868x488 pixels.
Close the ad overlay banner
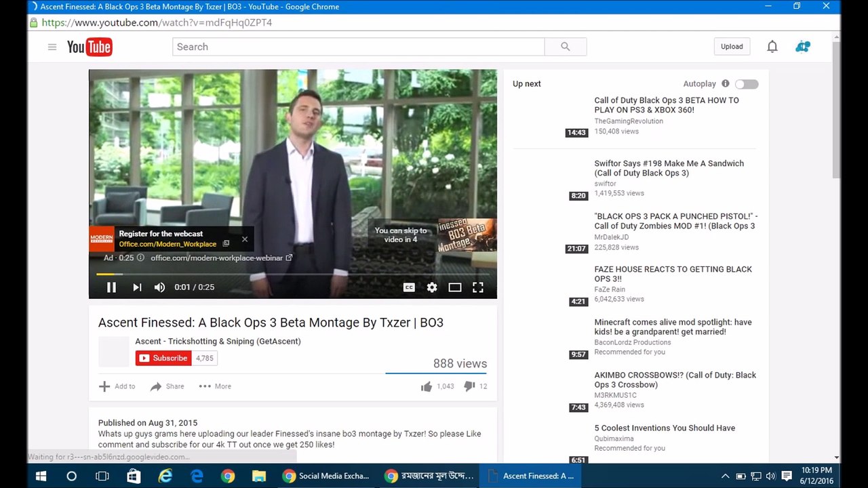[245, 239]
